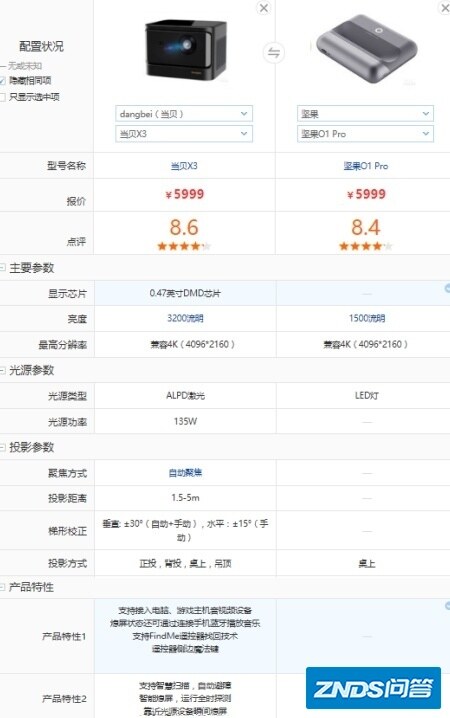
Task: Remove the 当贝X3 column with its X icon
Action: (264, 8)
